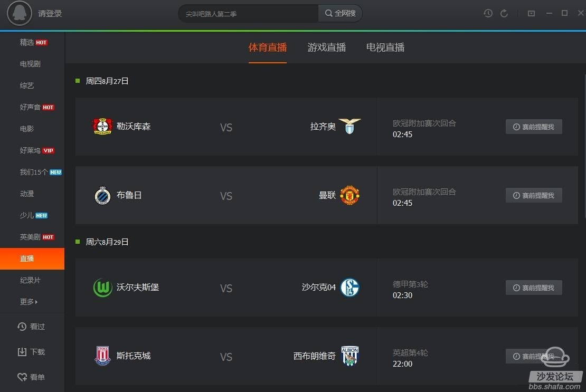Click the penguin avatar login icon

20,13
